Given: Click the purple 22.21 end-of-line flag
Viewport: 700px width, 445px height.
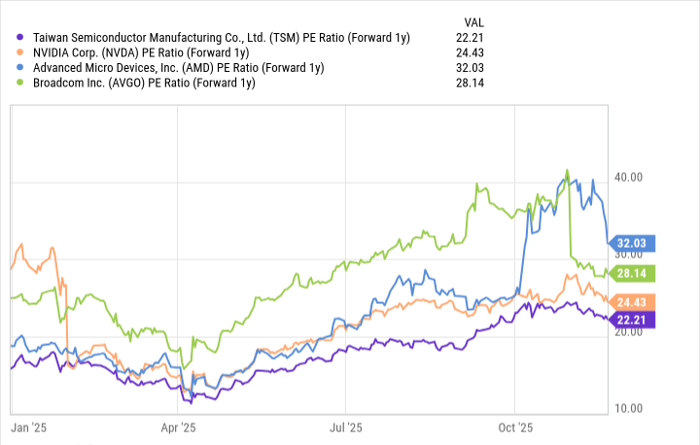Looking at the screenshot, I should [x=632, y=319].
